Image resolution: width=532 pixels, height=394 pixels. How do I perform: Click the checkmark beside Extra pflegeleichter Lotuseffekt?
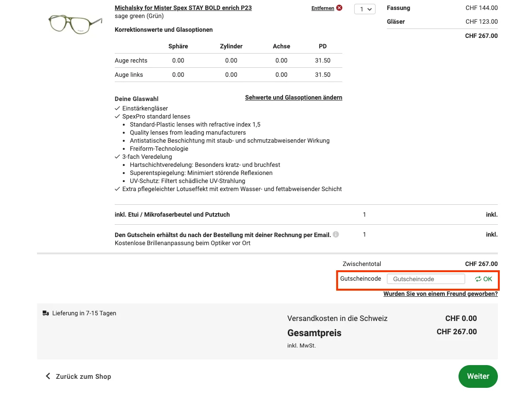click(x=117, y=189)
